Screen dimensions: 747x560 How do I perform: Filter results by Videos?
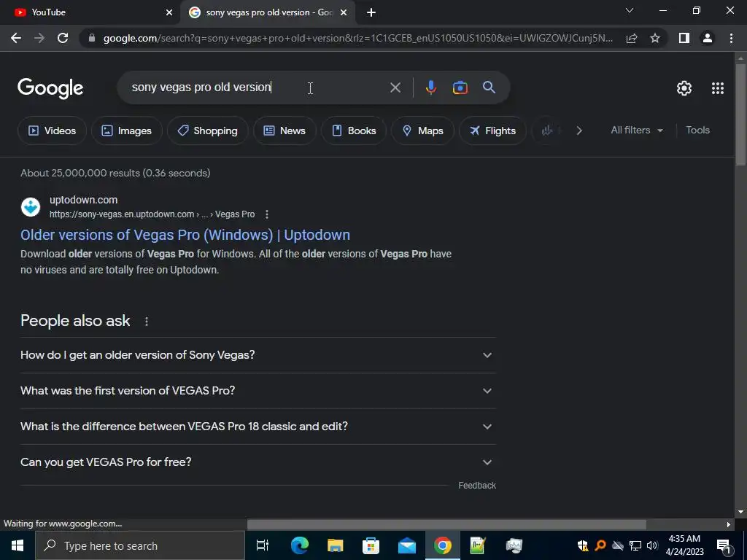point(53,131)
